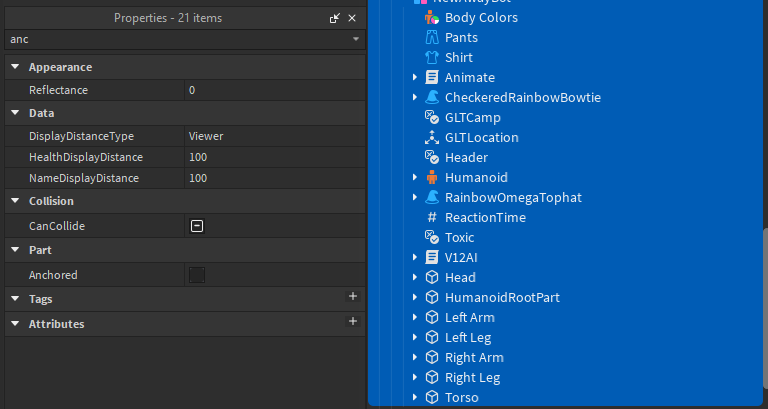Select the RainbowOmegaTophat item

coord(512,198)
